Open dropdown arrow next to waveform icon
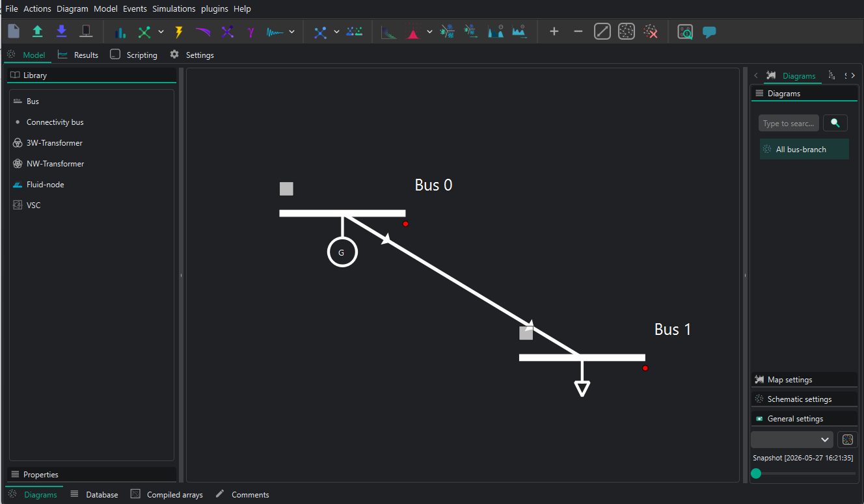Screen dimensions: 864x504 [292, 31]
